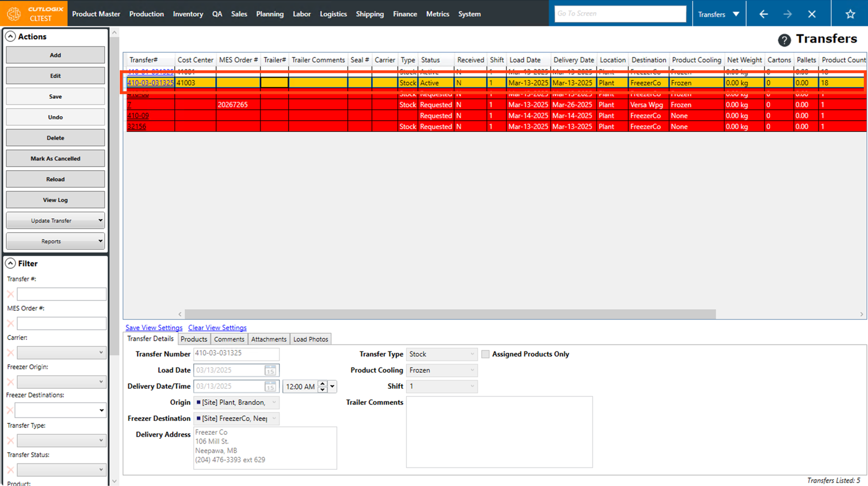Collapse the Filter panel
The height and width of the screenshot is (486, 868).
point(10,263)
